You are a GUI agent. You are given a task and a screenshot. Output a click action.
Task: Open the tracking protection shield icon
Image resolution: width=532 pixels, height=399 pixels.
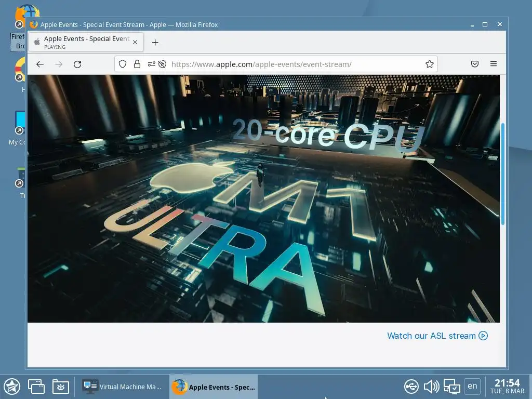[x=123, y=64]
